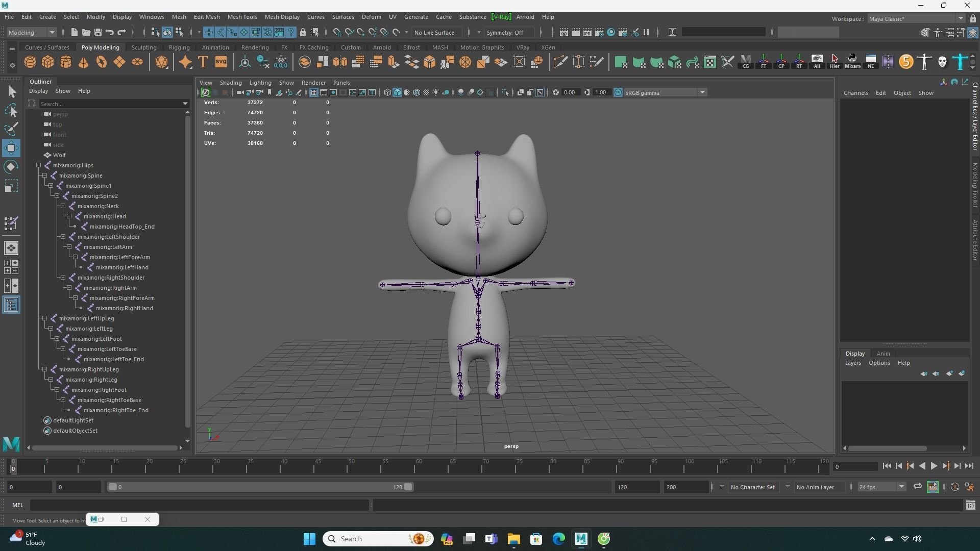Click the SVG tool shelf icon
The image size is (980, 551).
point(221,62)
